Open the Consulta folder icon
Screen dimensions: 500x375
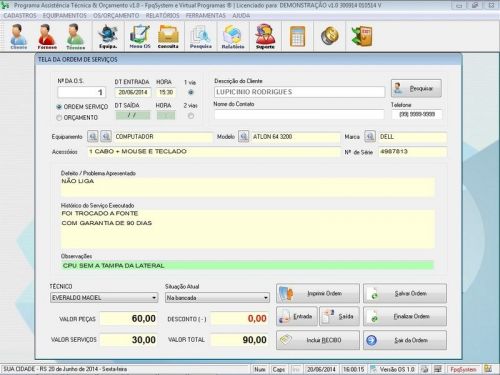point(168,36)
